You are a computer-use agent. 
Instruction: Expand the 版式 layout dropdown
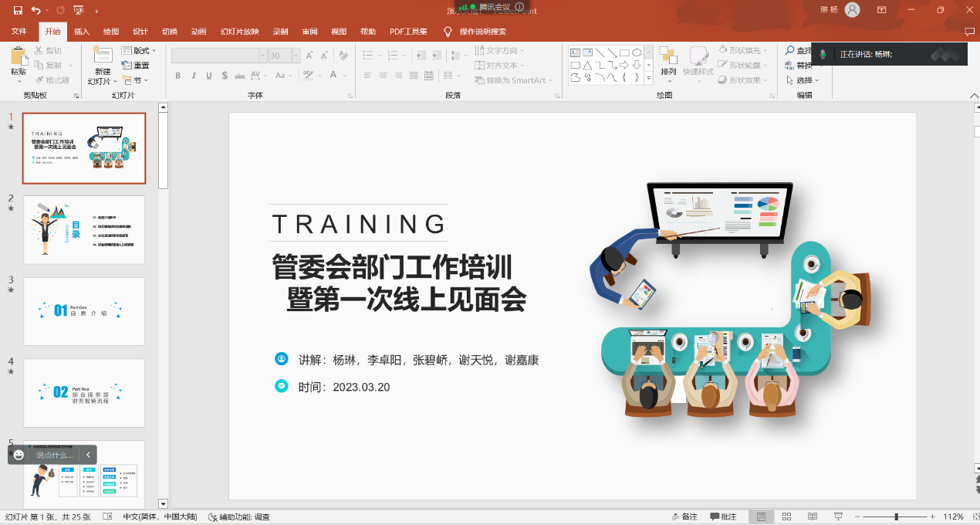coord(140,51)
